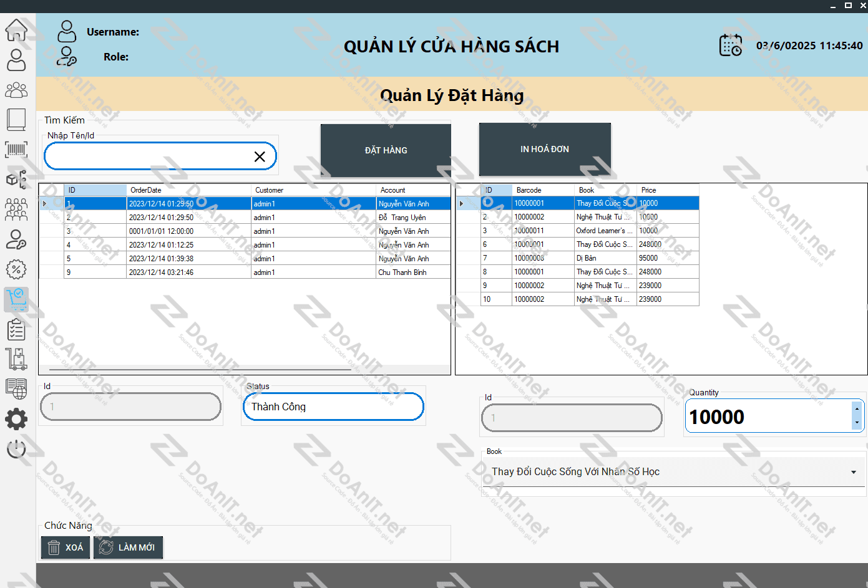Viewport: 868px width, 588px height.
Task: Clear search field with the X icon
Action: 260,157
